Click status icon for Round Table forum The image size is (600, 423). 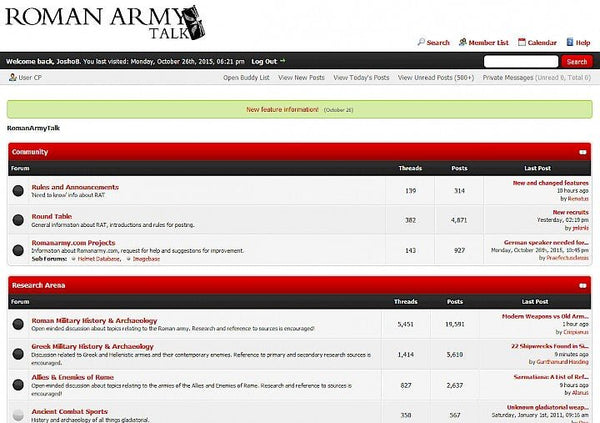(18, 220)
